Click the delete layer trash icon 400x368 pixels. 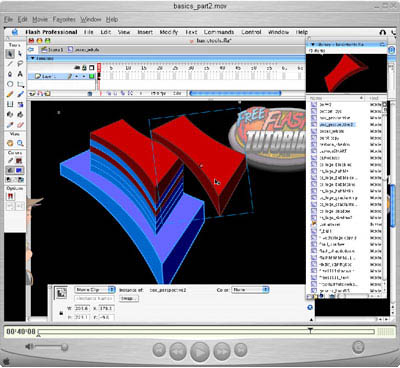(90, 94)
